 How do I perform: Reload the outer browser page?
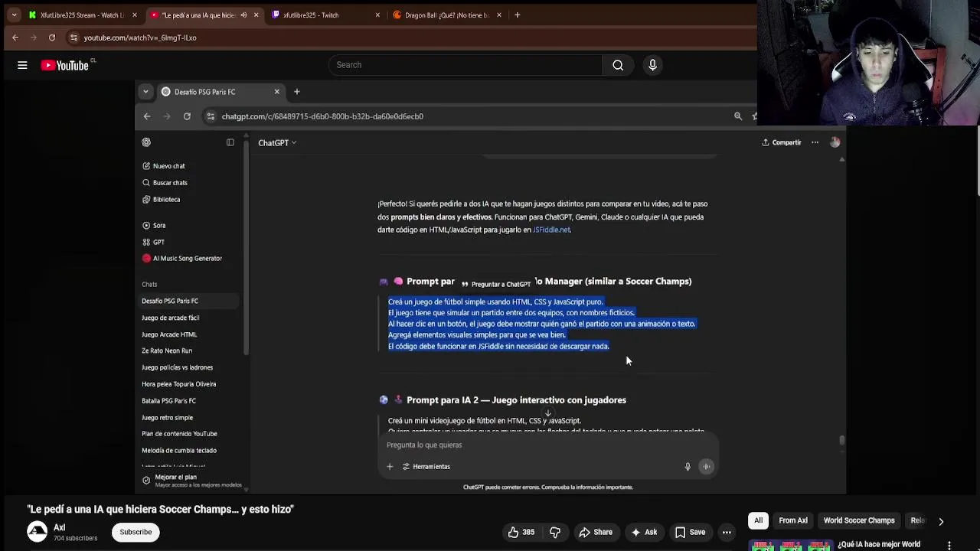pyautogui.click(x=51, y=37)
